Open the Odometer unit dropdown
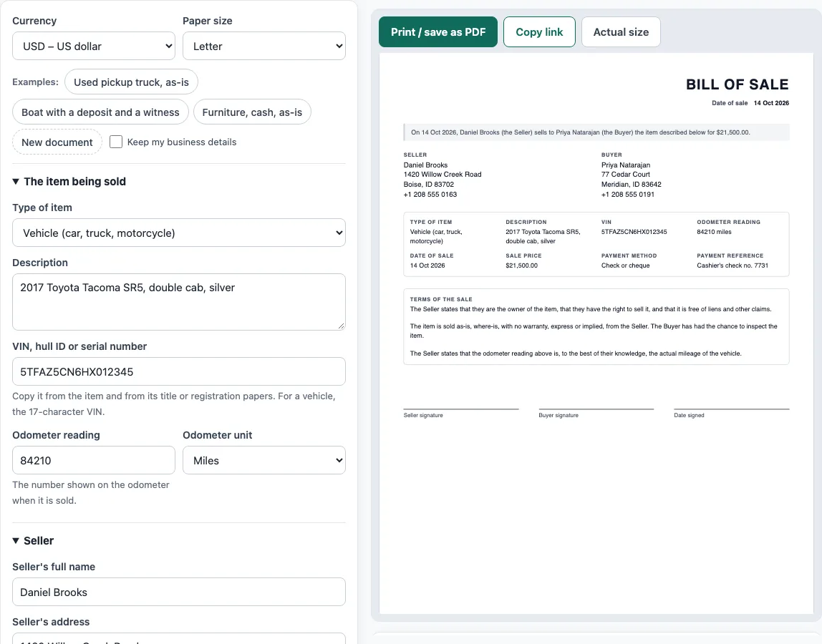The image size is (822, 644). 263,460
